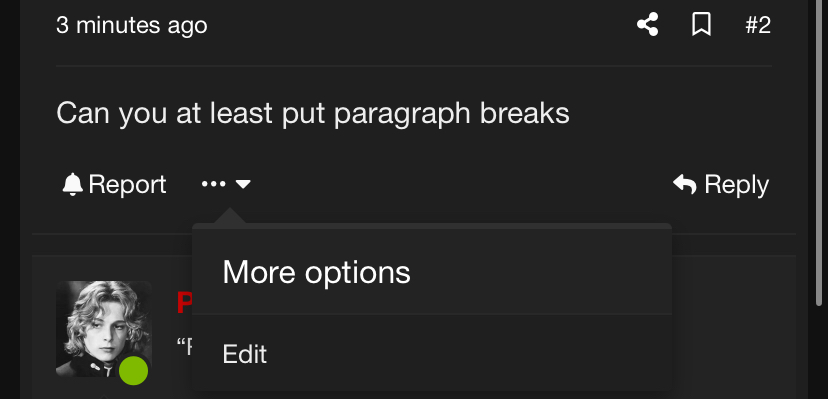Screen dimensions: 828x399
Task: Click the green online status dot
Action: click(x=134, y=370)
